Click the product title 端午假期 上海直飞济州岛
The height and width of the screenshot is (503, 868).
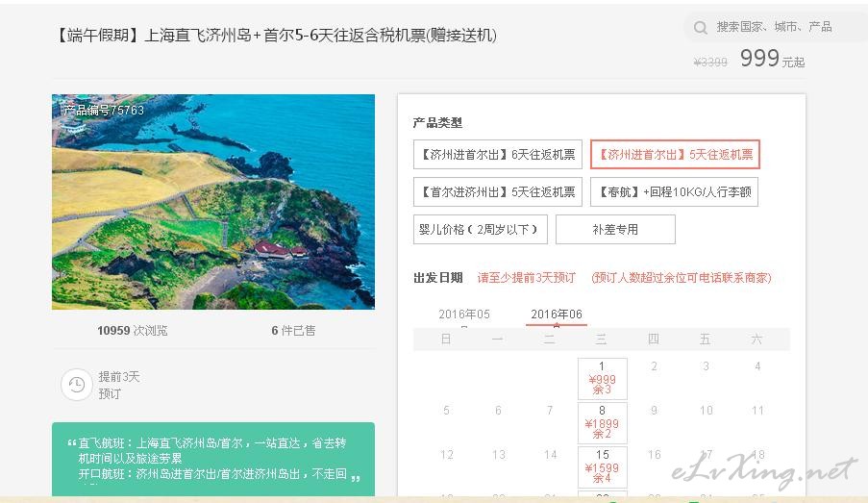coord(275,36)
